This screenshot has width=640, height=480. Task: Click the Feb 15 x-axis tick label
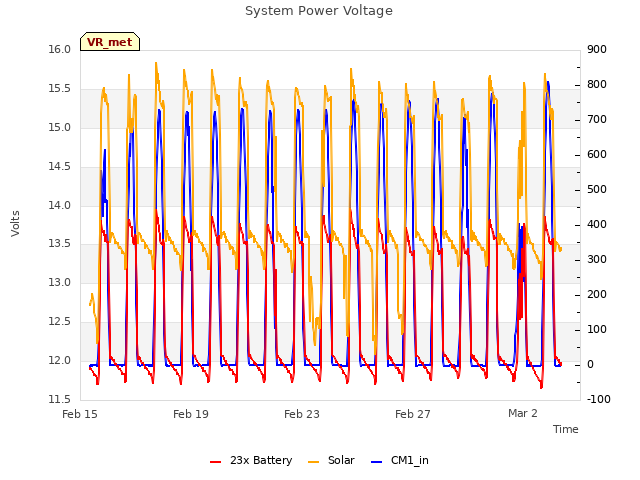pyautogui.click(x=80, y=414)
